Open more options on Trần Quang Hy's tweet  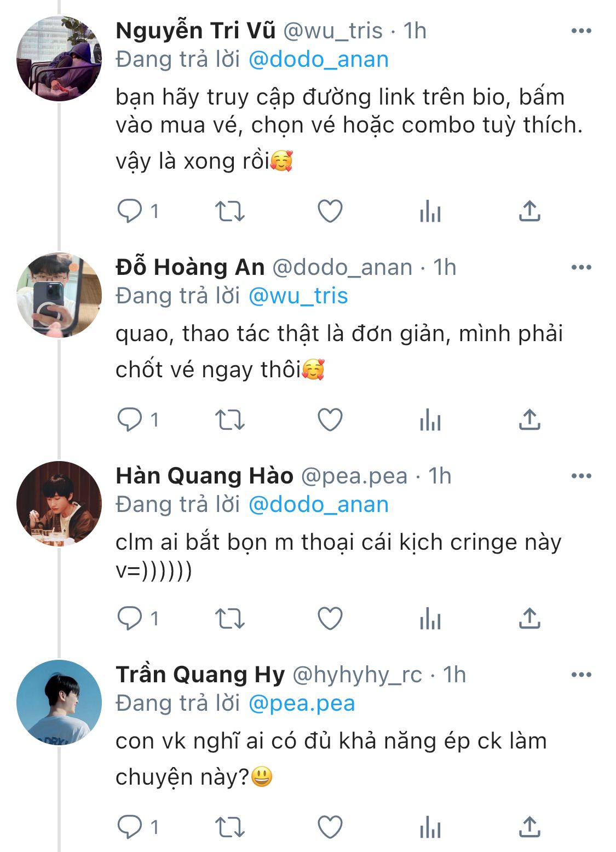tap(581, 675)
